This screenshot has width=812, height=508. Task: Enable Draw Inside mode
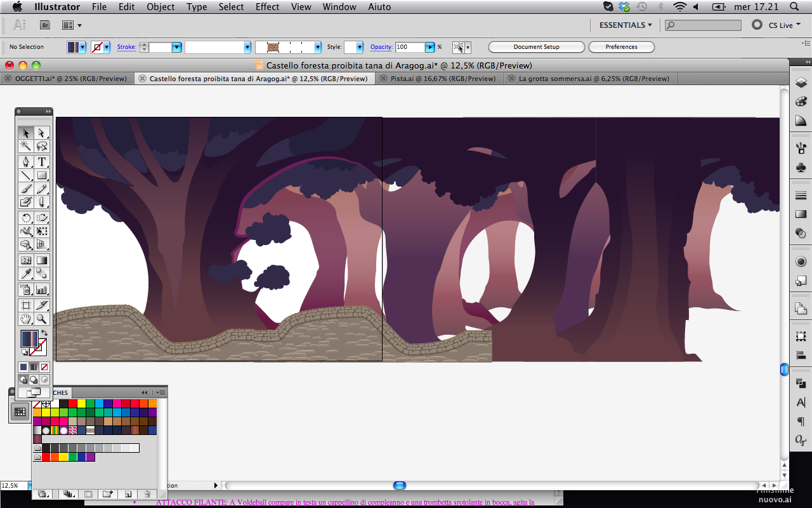44,380
